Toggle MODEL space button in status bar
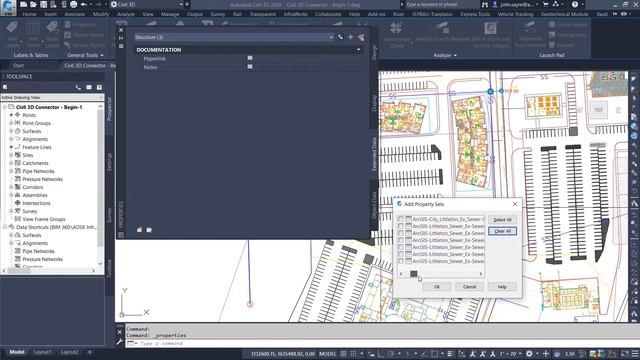This screenshot has width=640, height=360. tap(327, 354)
